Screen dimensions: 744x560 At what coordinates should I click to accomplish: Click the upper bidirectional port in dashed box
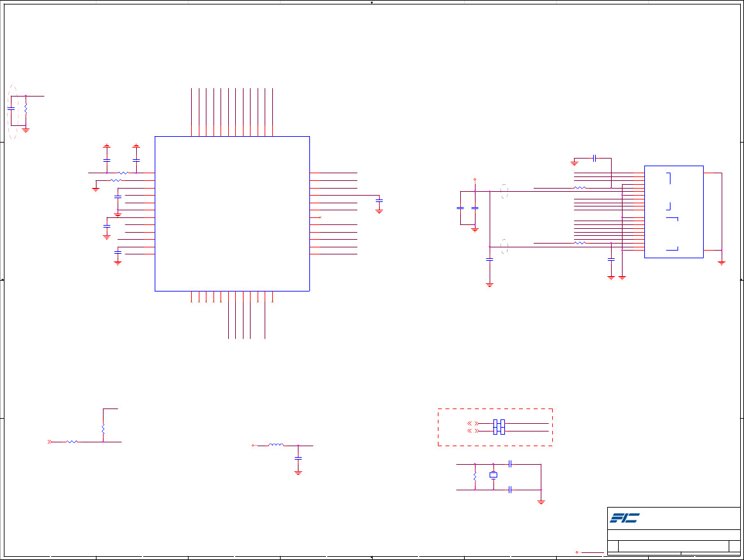473,423
